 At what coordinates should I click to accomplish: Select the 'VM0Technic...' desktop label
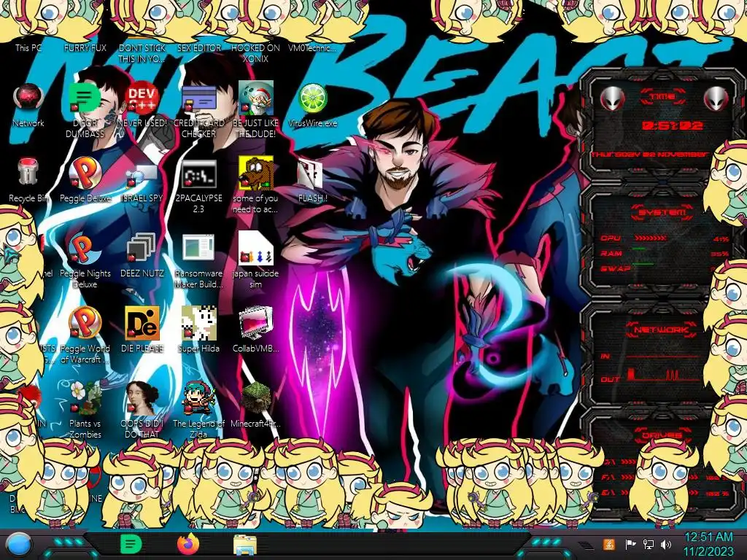pos(312,47)
